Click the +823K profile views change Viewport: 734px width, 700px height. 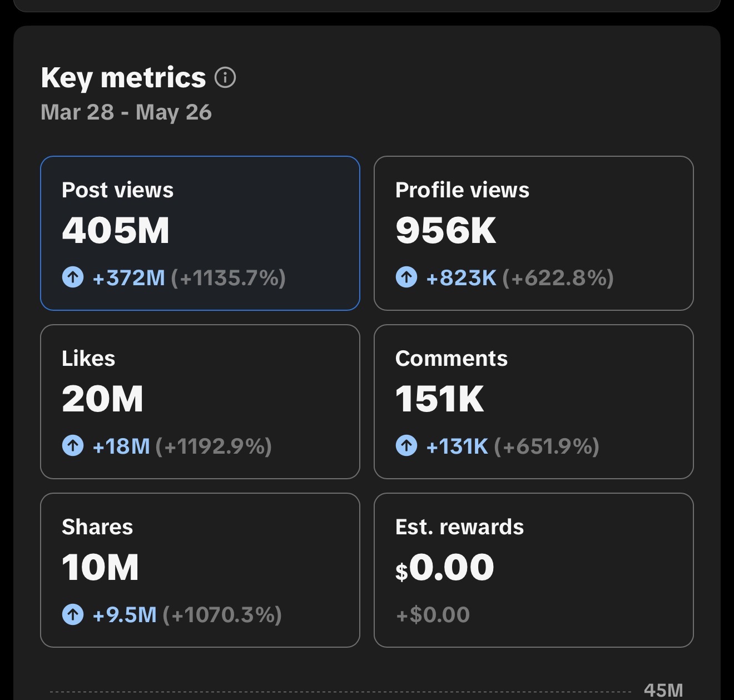click(461, 277)
